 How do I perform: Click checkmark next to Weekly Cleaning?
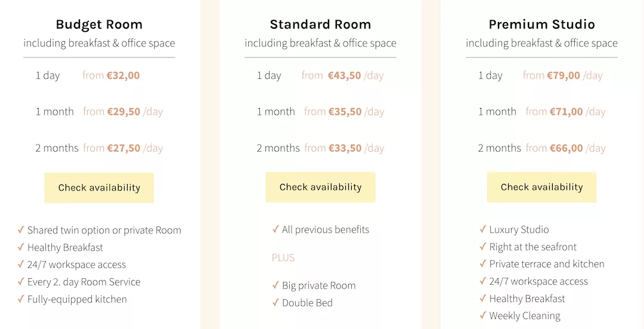pyautogui.click(x=483, y=316)
